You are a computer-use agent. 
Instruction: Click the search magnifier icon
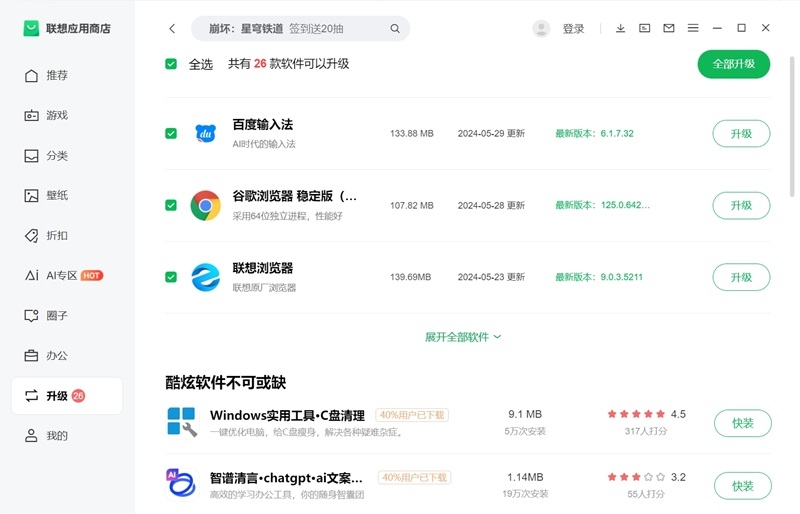tap(395, 29)
